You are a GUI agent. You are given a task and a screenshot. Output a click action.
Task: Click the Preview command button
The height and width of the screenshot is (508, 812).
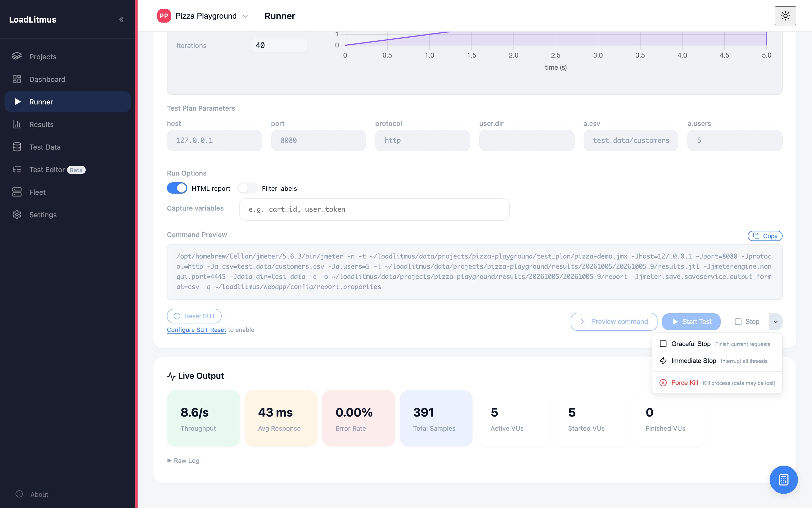(x=614, y=321)
